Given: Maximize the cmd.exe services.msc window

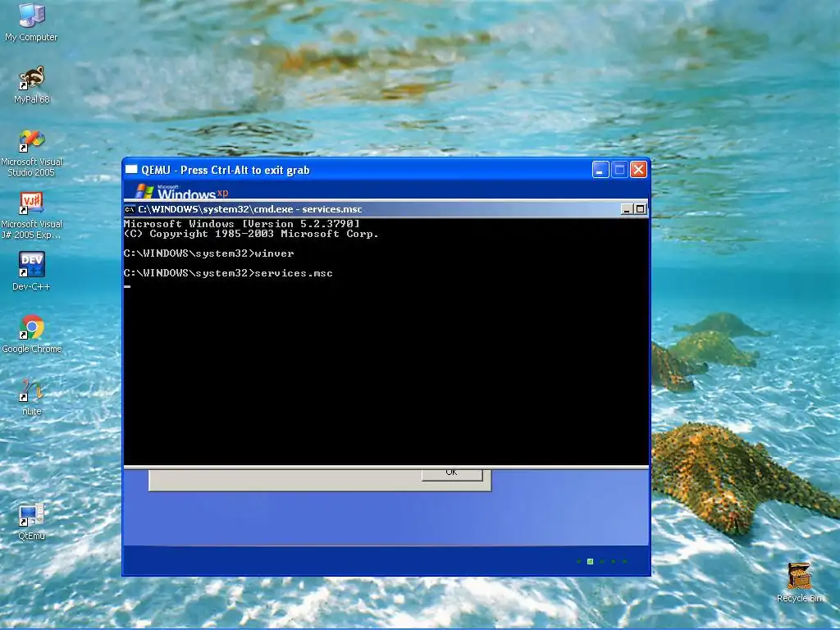Looking at the screenshot, I should click(640, 209).
